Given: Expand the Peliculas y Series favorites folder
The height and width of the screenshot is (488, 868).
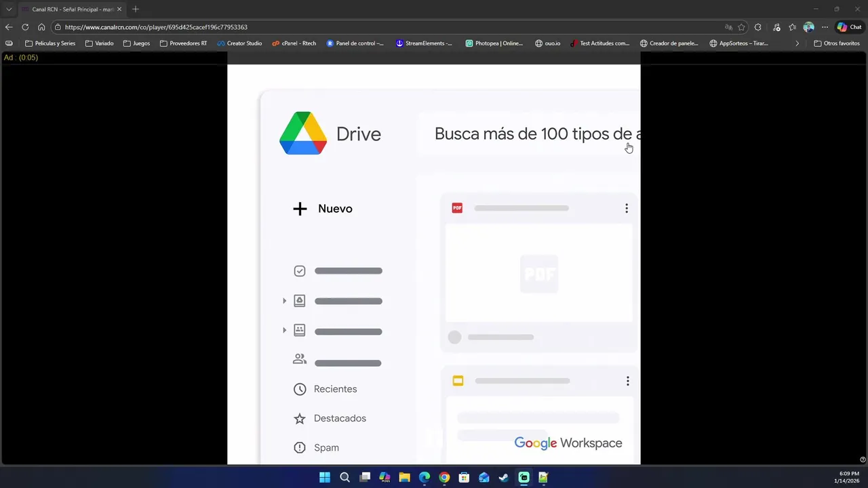Looking at the screenshot, I should coord(50,43).
